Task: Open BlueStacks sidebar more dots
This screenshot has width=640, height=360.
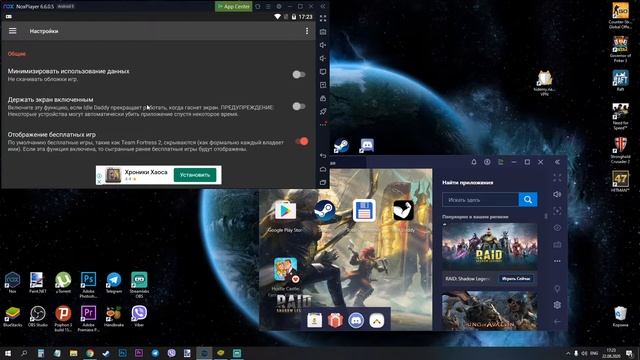Action: click(557, 261)
